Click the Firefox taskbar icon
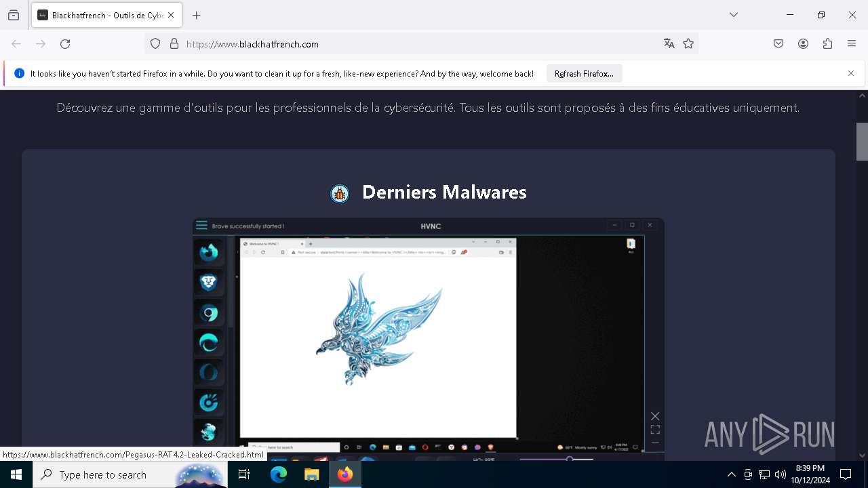868x488 pixels. tap(345, 474)
